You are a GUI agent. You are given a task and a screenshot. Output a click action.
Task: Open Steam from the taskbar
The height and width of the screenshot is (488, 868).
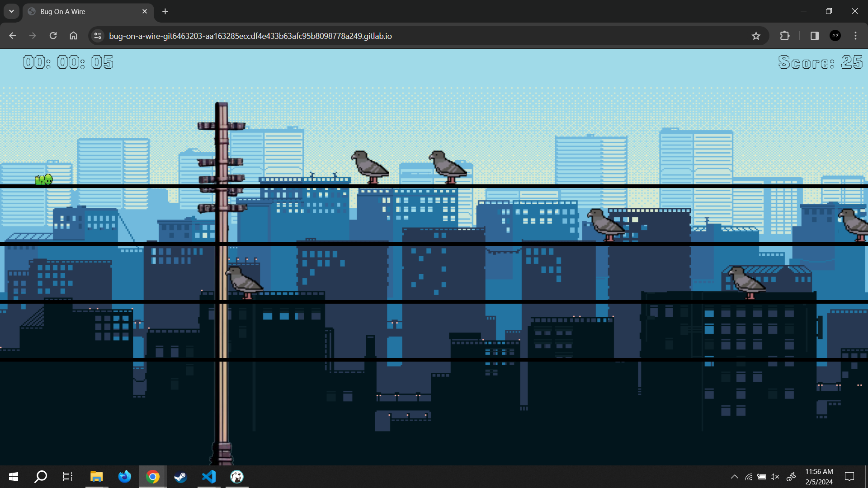point(180,477)
